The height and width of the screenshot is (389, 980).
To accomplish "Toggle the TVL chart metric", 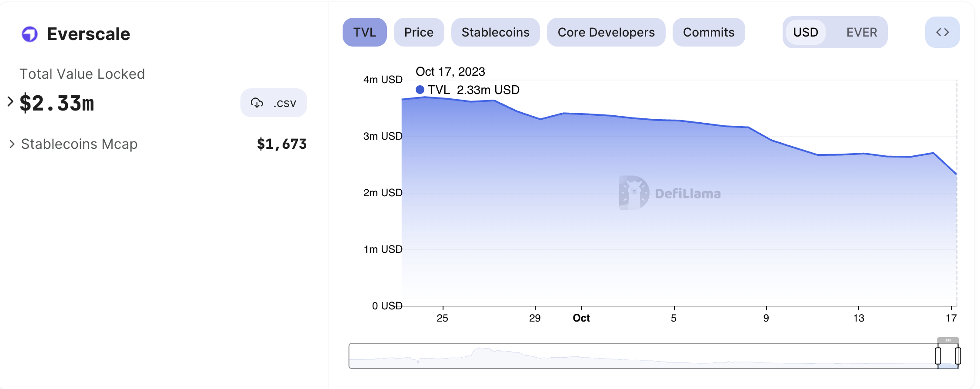I will (364, 32).
